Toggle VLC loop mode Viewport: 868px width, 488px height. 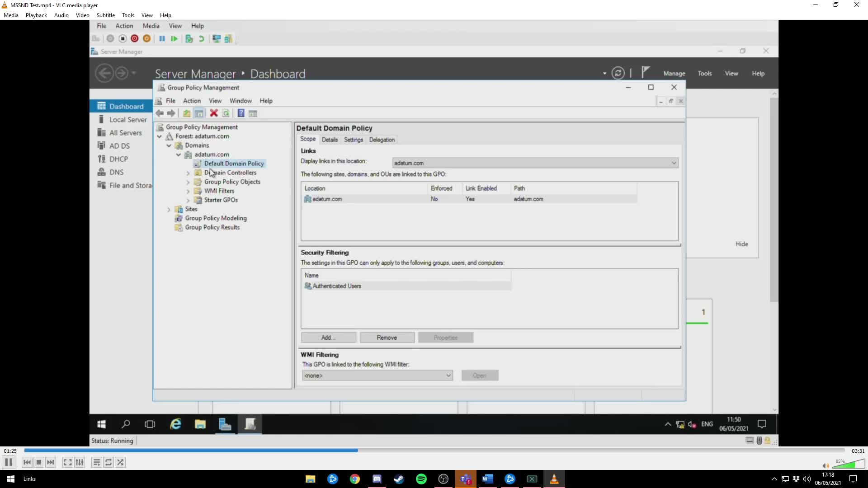tap(108, 462)
